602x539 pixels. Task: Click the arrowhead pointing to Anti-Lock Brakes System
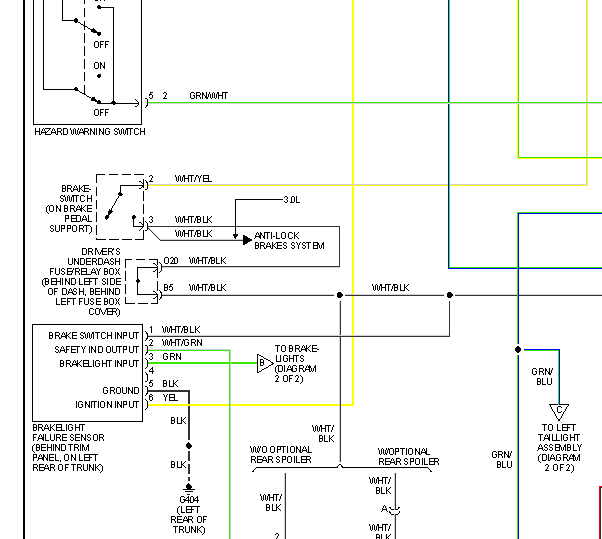coord(247,240)
